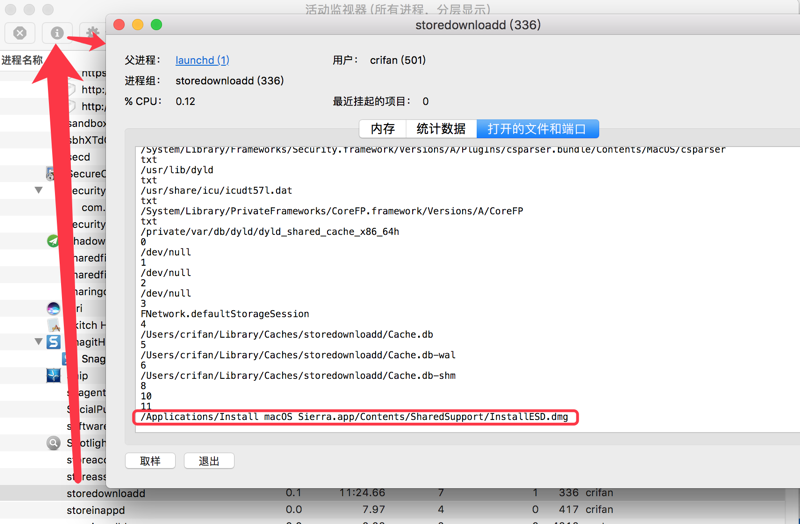Click the 最近挂起的项目 value 0
The width and height of the screenshot is (800, 524).
tap(426, 101)
